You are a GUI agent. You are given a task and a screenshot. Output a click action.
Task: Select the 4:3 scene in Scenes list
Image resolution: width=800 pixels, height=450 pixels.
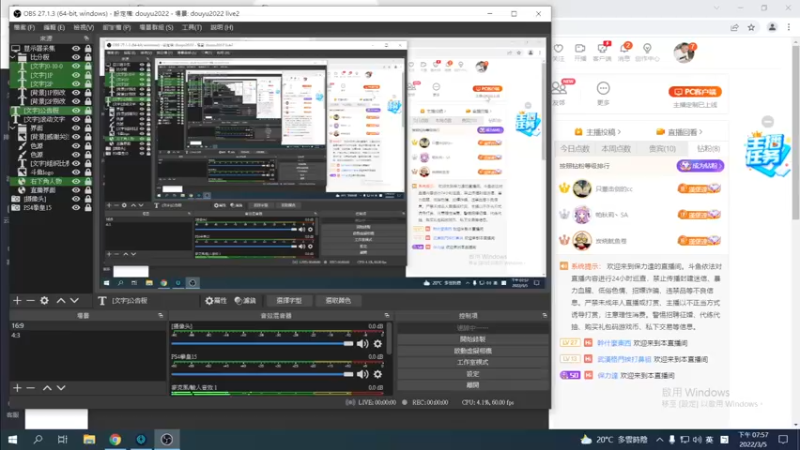click(88, 335)
